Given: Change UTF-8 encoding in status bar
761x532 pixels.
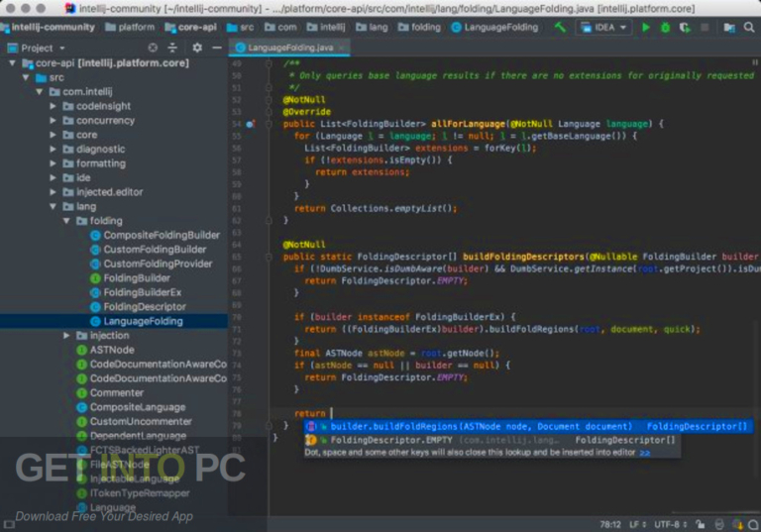Looking at the screenshot, I should pyautogui.click(x=670, y=524).
